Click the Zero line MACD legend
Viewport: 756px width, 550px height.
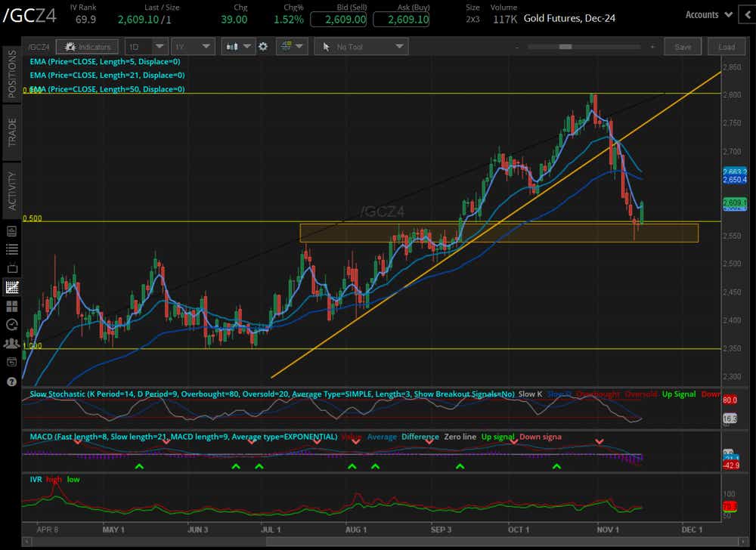460,437
